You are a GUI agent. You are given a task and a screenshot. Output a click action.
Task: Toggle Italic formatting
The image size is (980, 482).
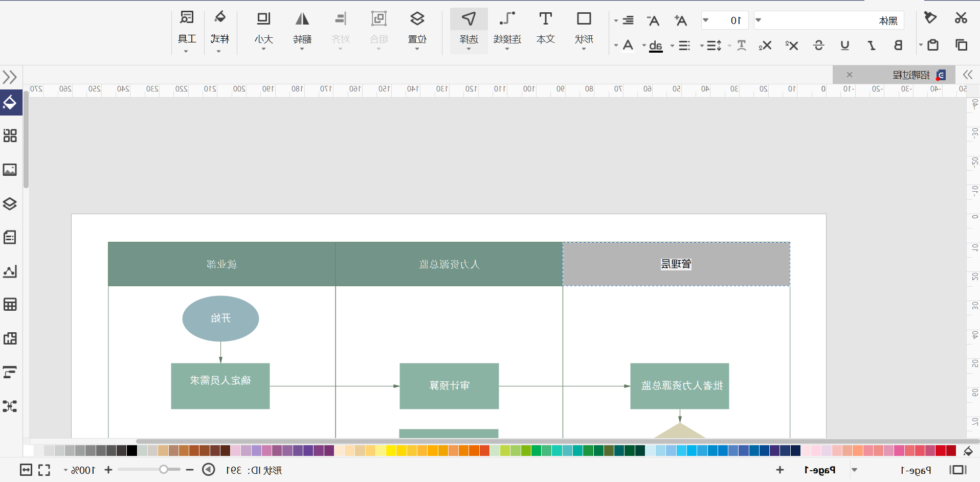coord(872,45)
